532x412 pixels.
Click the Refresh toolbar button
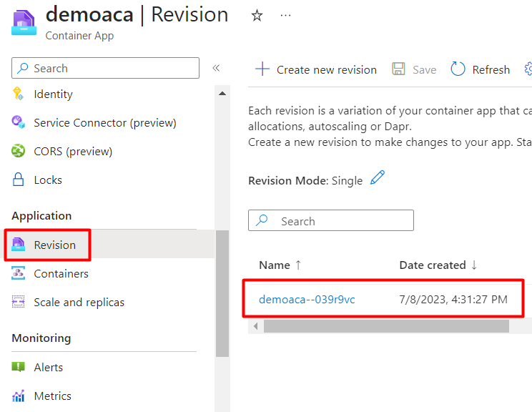[x=480, y=69]
